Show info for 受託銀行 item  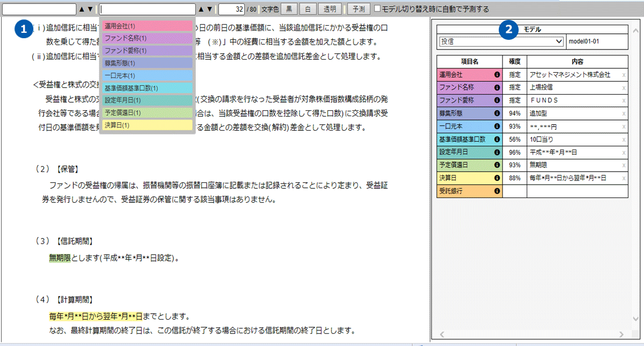[x=497, y=191]
